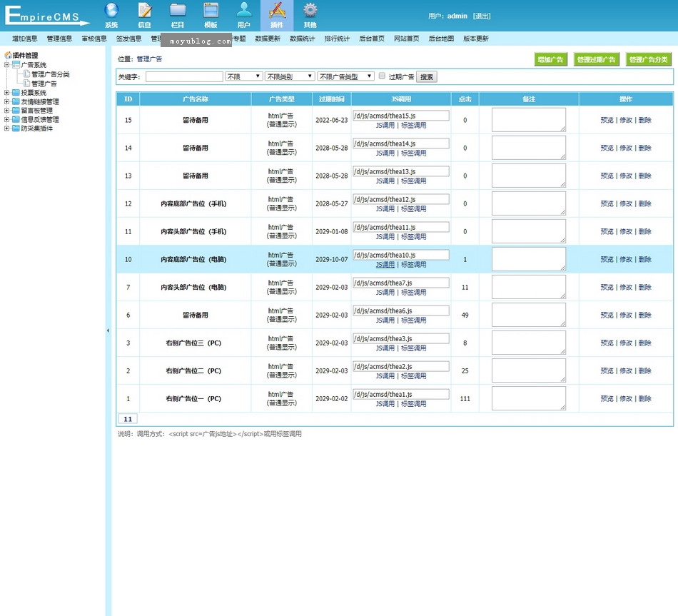Viewport: 678px width, 616px height.
Task: Open the 数据更新 menu item
Action: pyautogui.click(x=268, y=39)
